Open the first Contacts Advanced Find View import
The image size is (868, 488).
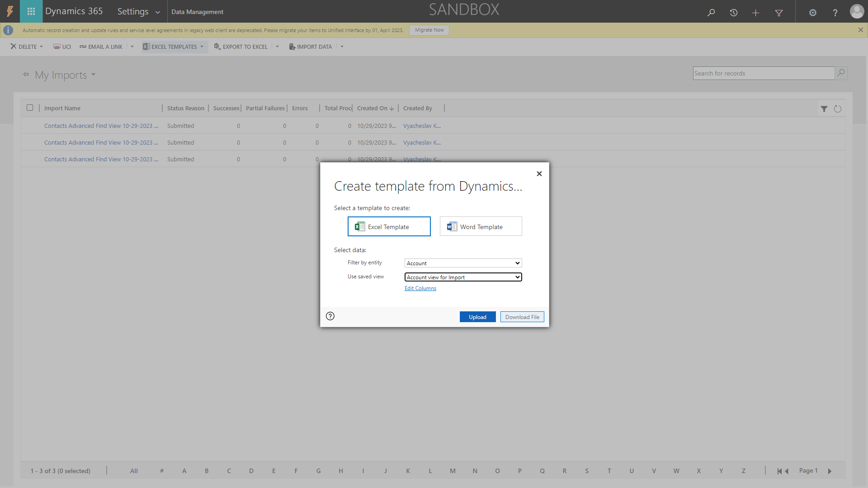(101, 126)
